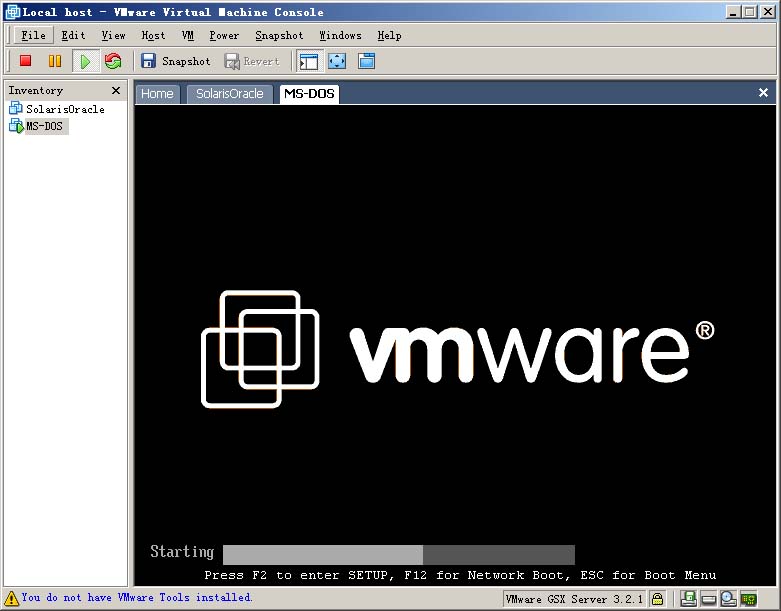
Task: Open the Help menu
Action: point(390,35)
